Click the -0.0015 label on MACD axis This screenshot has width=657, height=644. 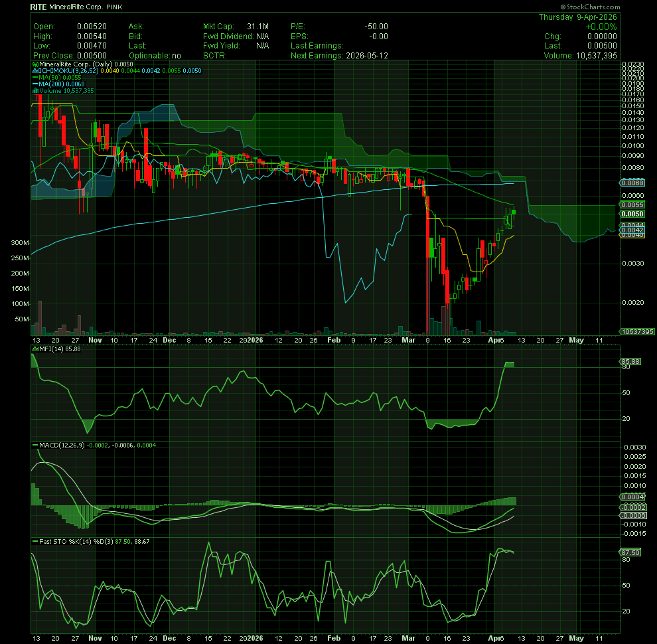click(634, 534)
